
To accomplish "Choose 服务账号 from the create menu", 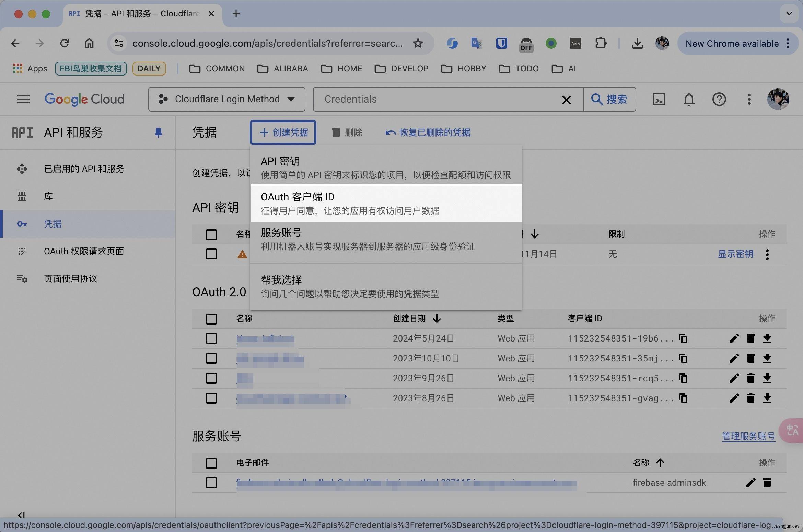I will point(386,239).
